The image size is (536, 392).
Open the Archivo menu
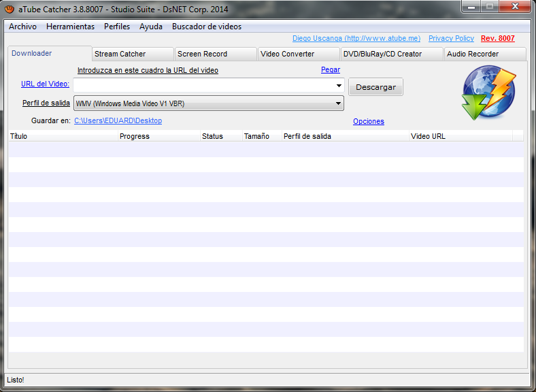22,27
